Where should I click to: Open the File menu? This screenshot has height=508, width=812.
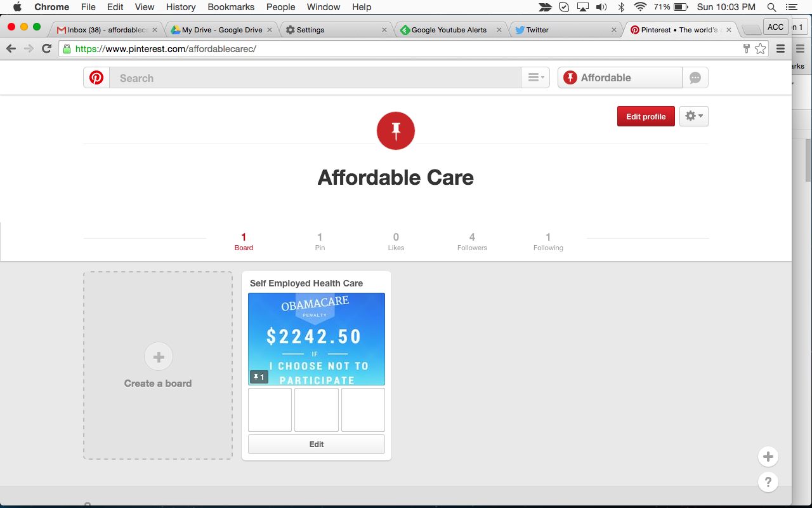(x=88, y=7)
